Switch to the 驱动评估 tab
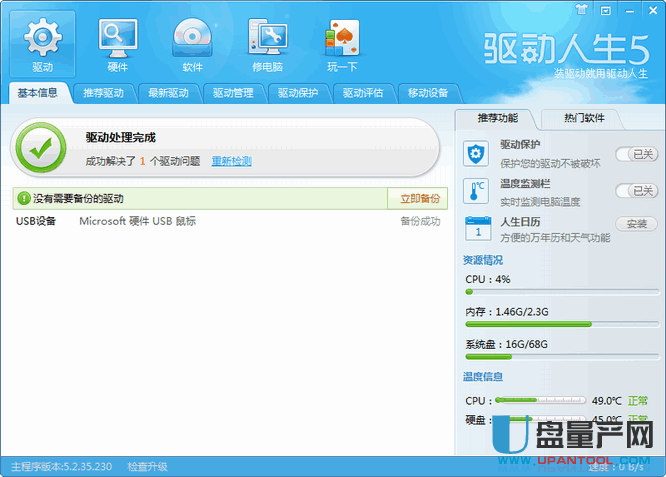The height and width of the screenshot is (477, 666). pyautogui.click(x=363, y=93)
